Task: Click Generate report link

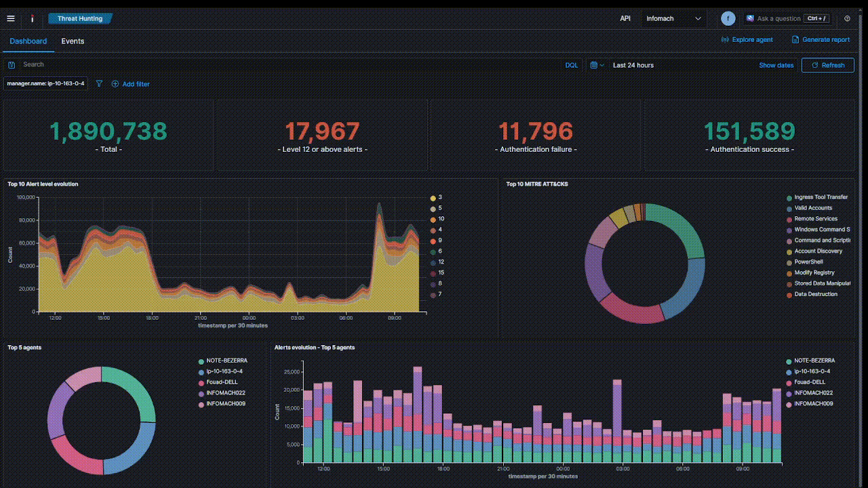Action: pyautogui.click(x=821, y=40)
